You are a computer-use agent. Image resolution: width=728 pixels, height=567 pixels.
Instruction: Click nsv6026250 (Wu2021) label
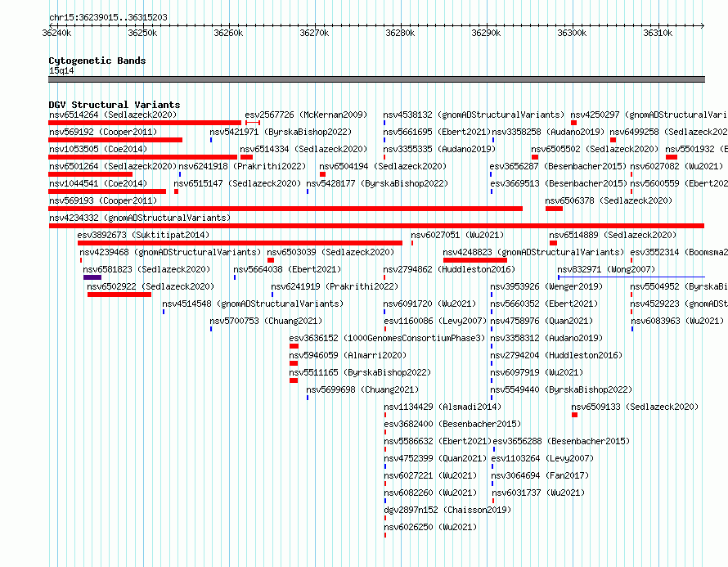[430, 527]
